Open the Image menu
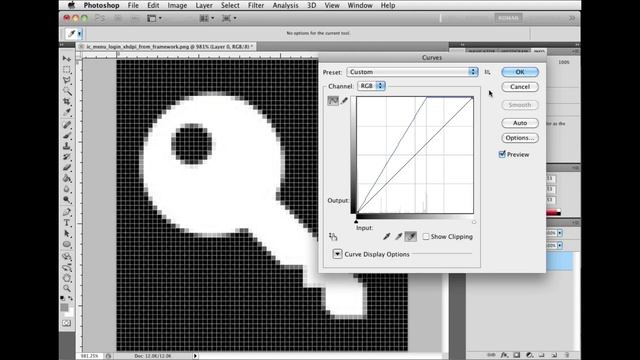The image size is (640, 360). coord(177,5)
